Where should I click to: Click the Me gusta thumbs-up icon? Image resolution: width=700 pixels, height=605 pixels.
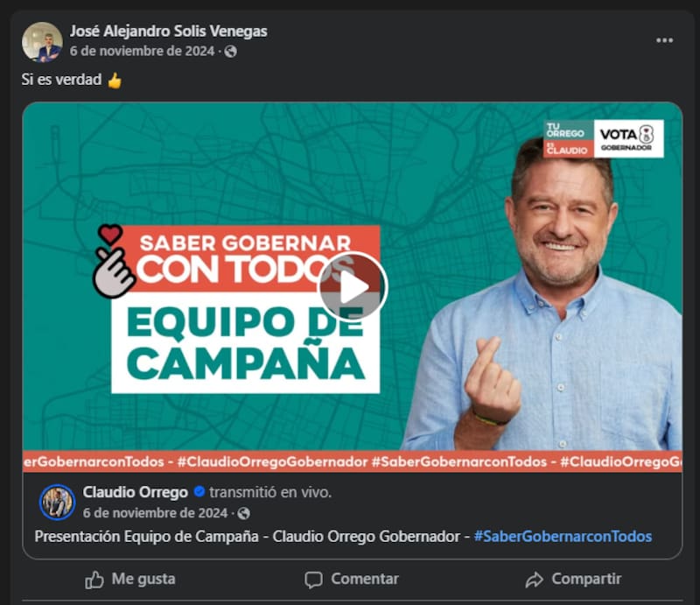tap(94, 580)
